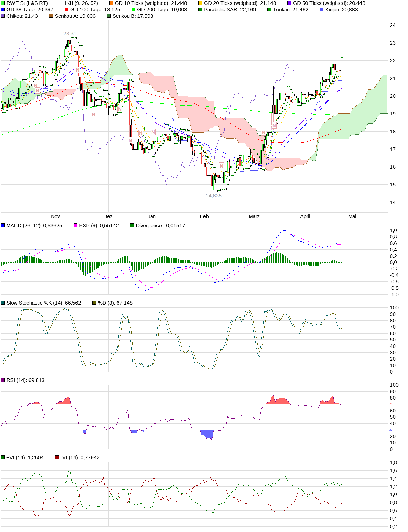This screenshot has height=532, width=408.
Task: Click the white IKH (9, 26, 52) swatch
Action: [61, 3]
